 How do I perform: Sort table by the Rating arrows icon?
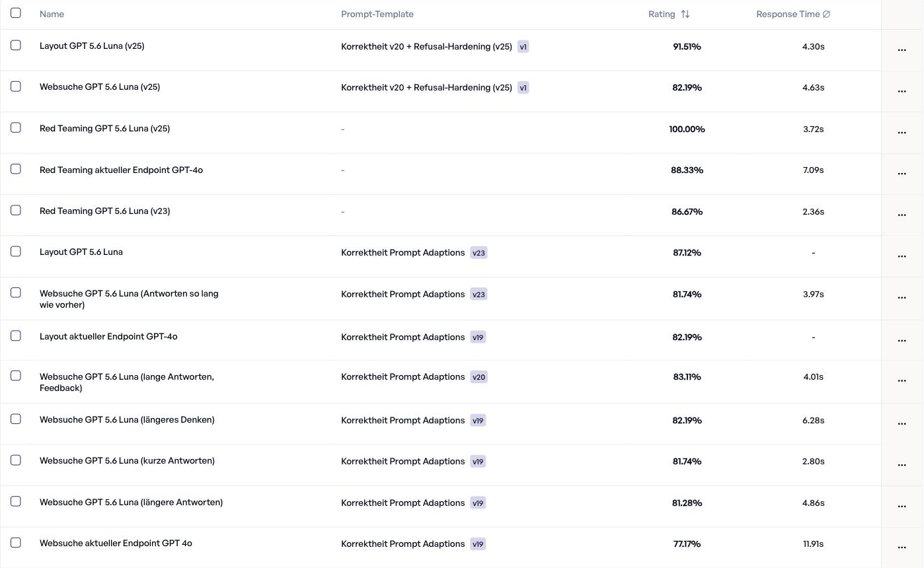[x=685, y=14]
